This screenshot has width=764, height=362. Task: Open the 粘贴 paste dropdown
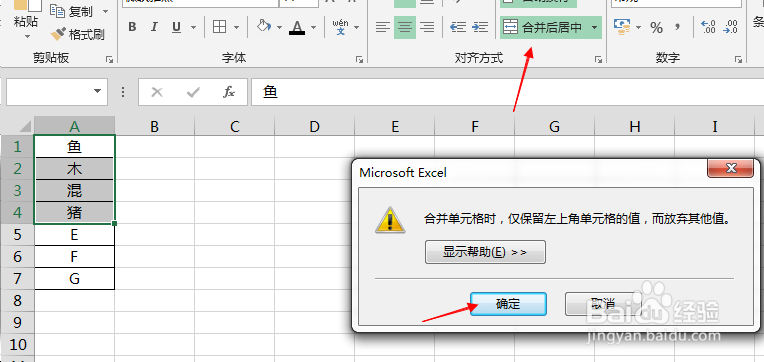tap(26, 37)
